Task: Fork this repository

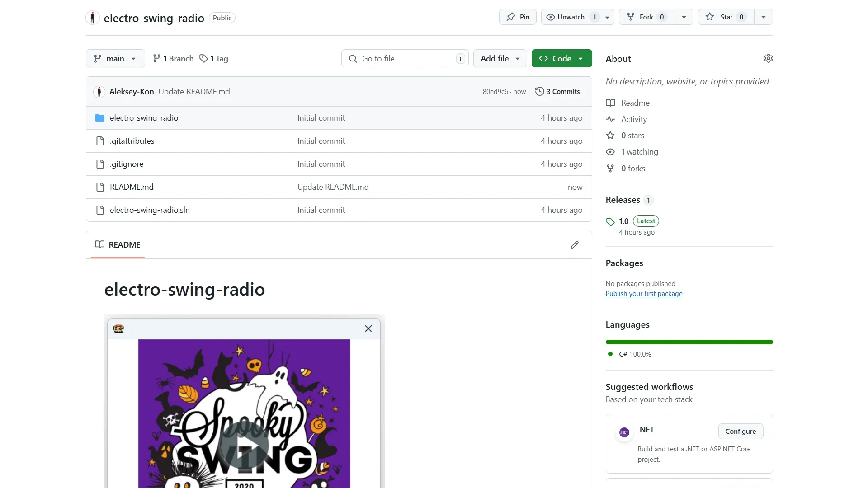Action: pyautogui.click(x=646, y=17)
